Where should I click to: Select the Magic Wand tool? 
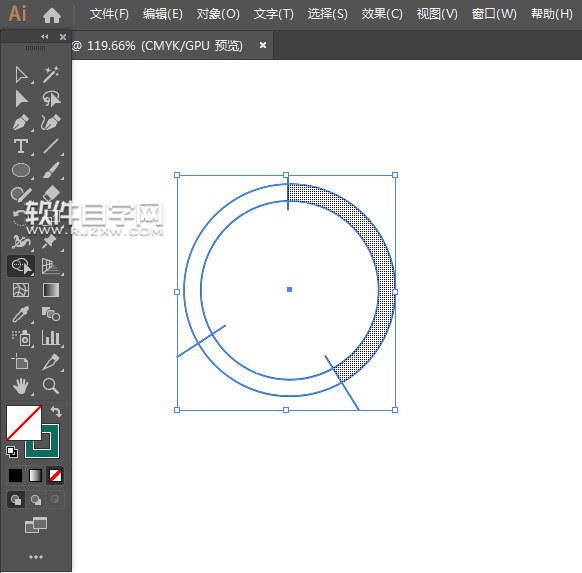[51, 75]
